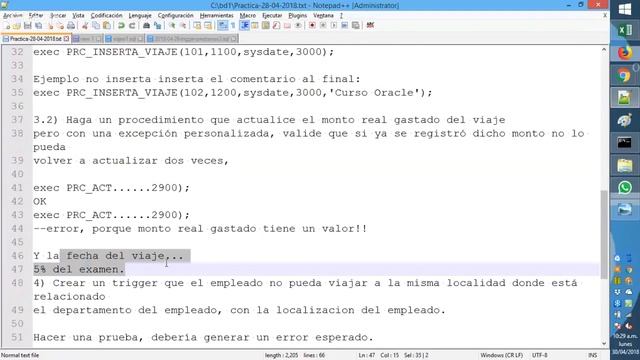Image resolution: width=640 pixels, height=360 pixels.
Task: Toggle synchronized vertical scrolling icon
Action: [x=197, y=26]
